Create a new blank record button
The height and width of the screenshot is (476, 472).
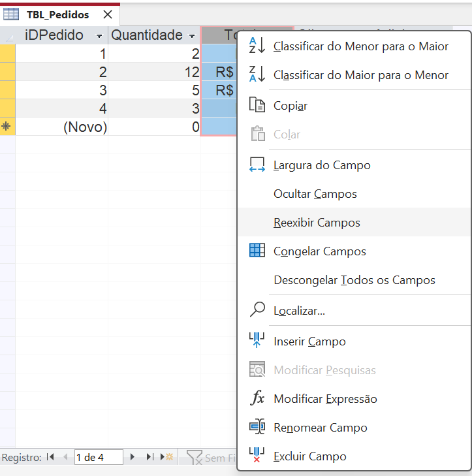[168, 457]
